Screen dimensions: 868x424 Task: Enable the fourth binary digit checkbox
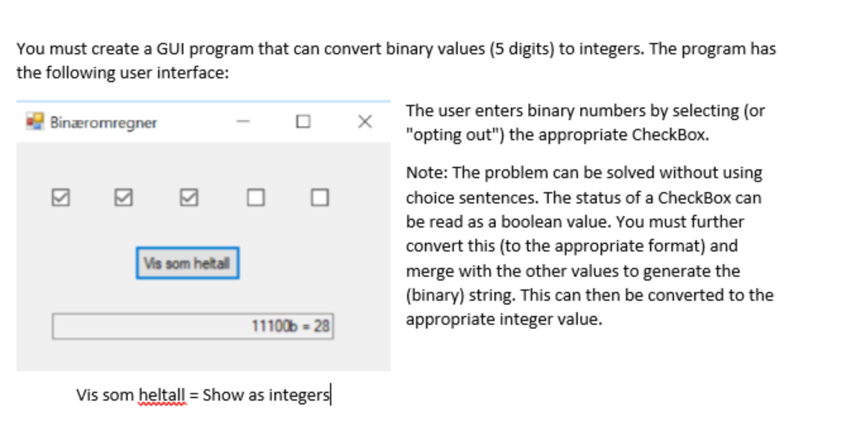pos(255,198)
